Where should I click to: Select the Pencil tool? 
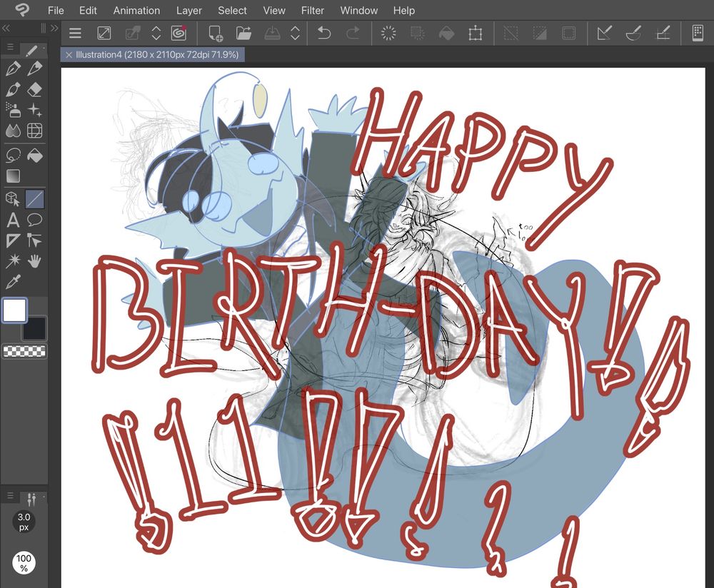click(34, 69)
